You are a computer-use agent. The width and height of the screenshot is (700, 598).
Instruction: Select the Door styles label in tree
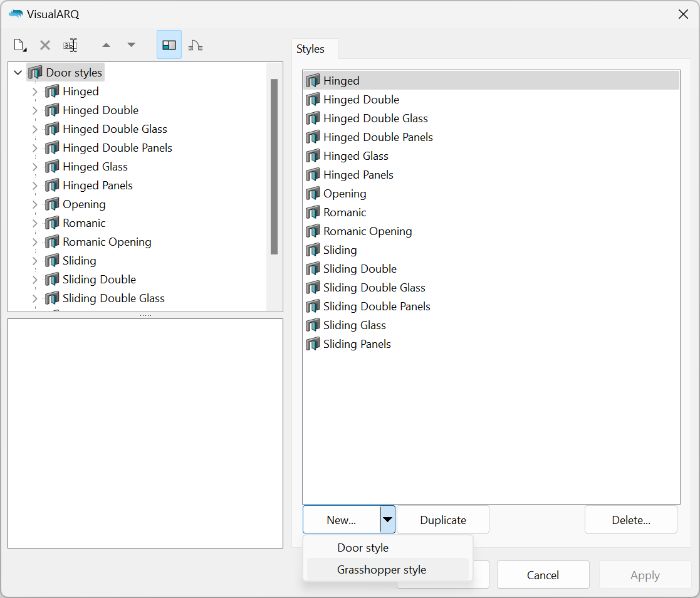tap(74, 72)
